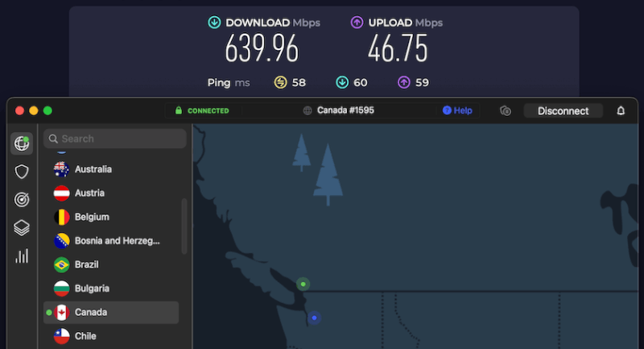Click the Chile flag icon
The height and width of the screenshot is (349, 644).
point(62,336)
